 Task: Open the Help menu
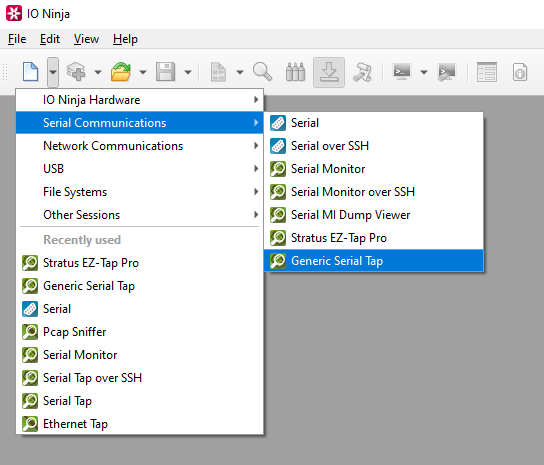coord(125,39)
